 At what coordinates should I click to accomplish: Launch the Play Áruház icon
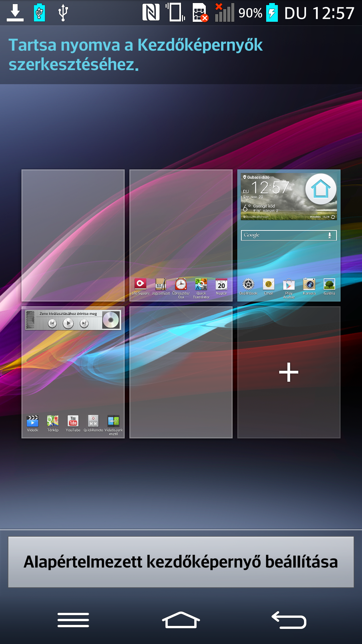(289, 285)
